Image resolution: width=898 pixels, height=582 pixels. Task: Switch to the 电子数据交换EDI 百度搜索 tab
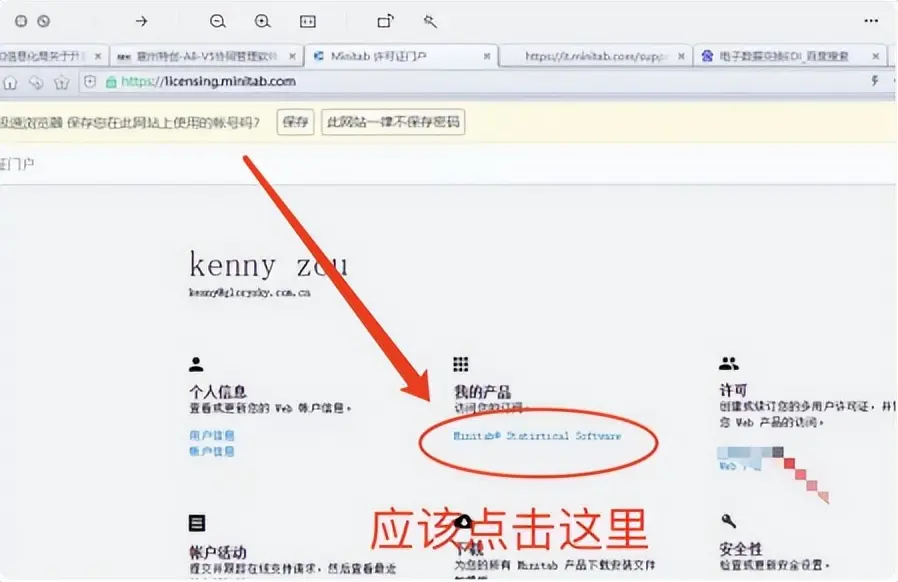click(x=790, y=56)
